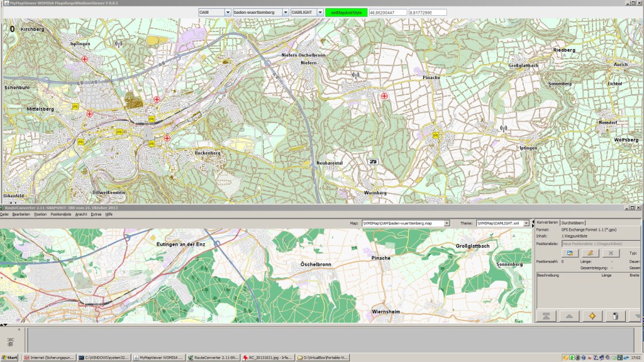Open the Theme OAMLIGHT.xml combo box
This screenshot has width=644, height=362.
point(526,223)
